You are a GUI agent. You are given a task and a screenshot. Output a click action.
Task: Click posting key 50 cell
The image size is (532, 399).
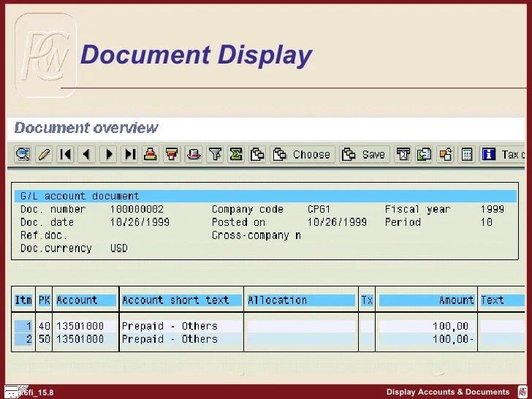tap(44, 339)
